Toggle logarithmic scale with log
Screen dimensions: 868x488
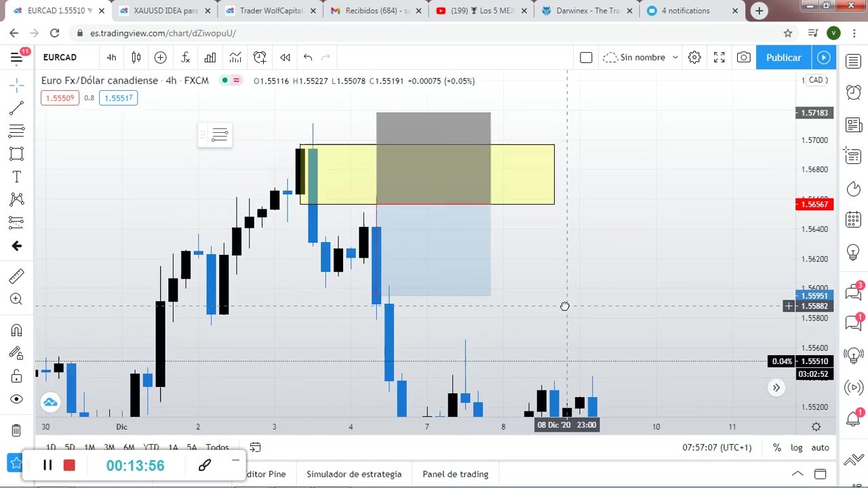[796, 447]
